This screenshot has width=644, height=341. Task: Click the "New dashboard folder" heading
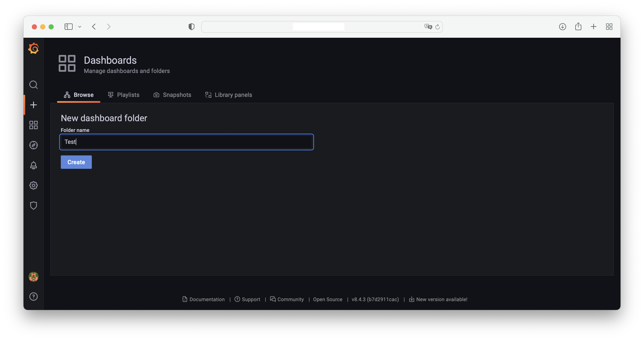pyautogui.click(x=104, y=118)
